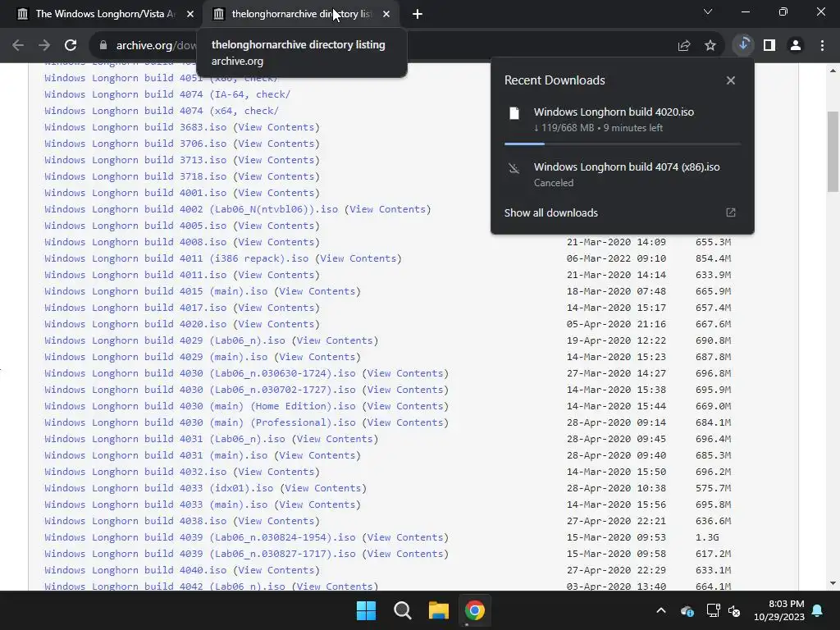Open the browser side panel
The width and height of the screenshot is (840, 630).
(769, 46)
